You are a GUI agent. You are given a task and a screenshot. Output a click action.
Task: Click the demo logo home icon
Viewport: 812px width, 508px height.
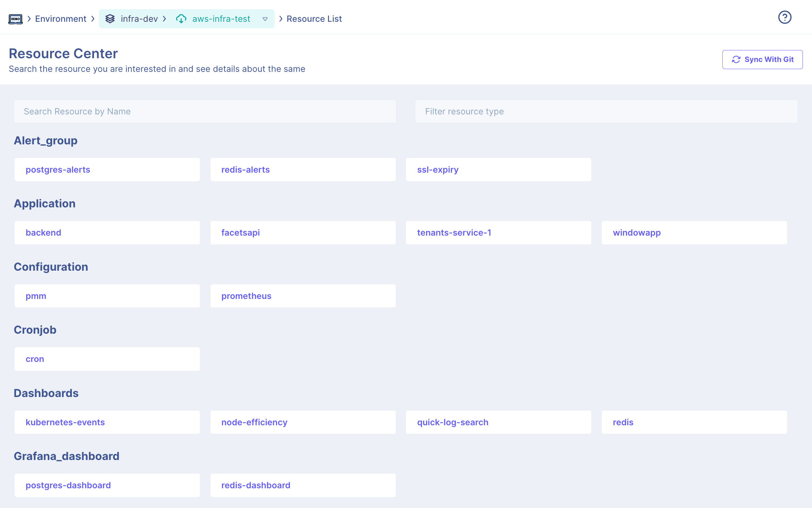tap(15, 19)
